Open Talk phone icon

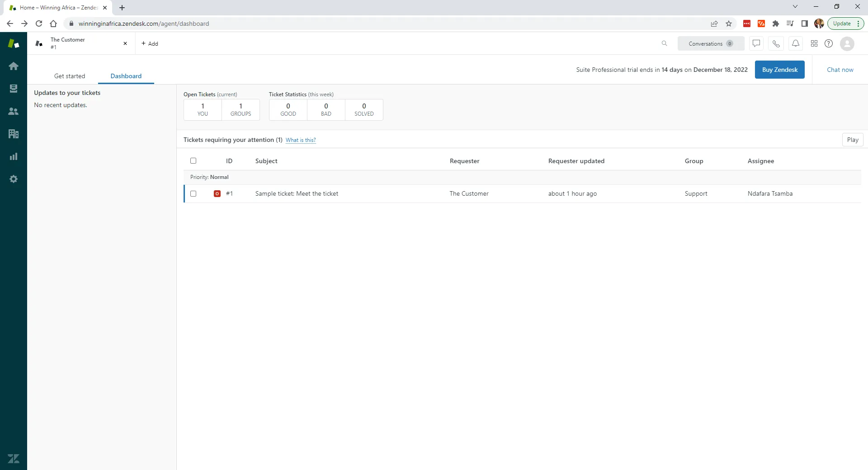tap(776, 43)
